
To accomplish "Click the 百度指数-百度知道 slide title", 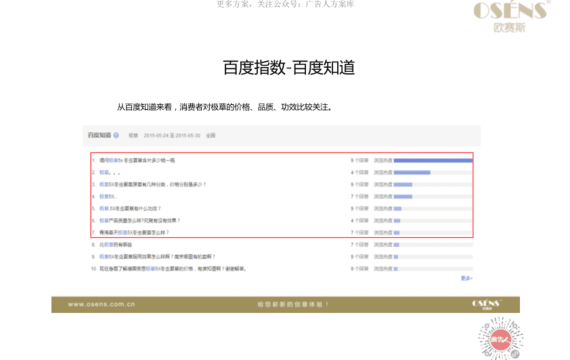I will coord(289,68).
